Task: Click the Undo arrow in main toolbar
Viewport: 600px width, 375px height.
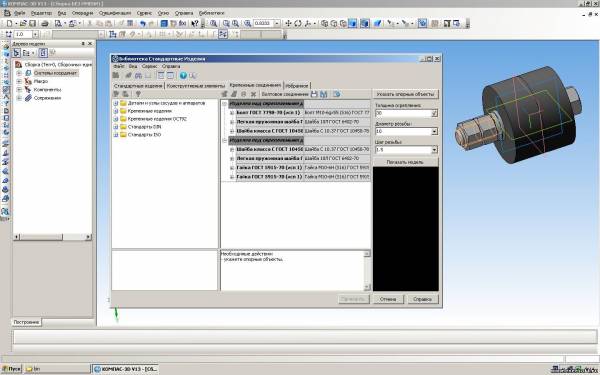Action: click(143, 24)
